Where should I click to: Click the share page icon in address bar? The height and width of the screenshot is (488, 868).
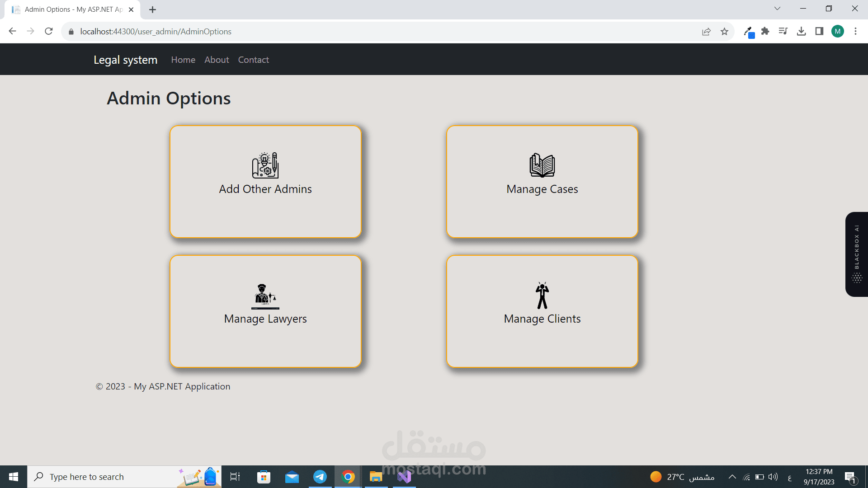coord(706,32)
